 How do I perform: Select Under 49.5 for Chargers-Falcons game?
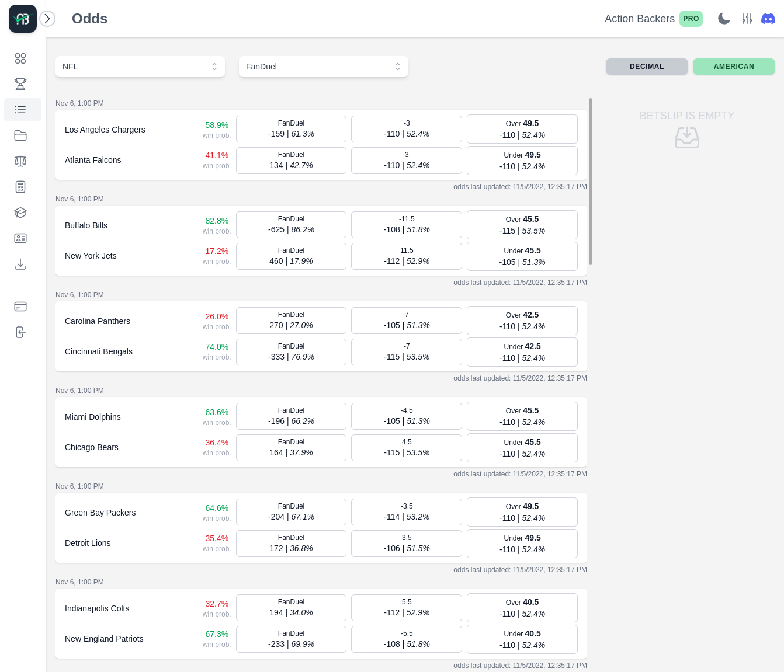pos(522,161)
